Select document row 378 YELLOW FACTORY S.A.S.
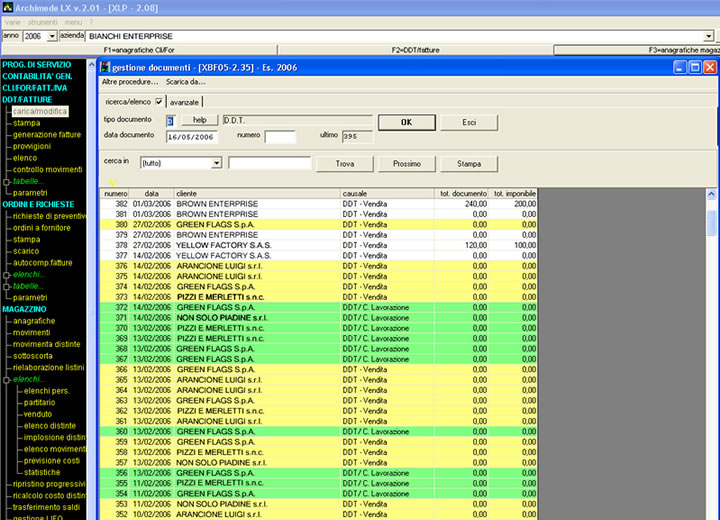 point(319,245)
